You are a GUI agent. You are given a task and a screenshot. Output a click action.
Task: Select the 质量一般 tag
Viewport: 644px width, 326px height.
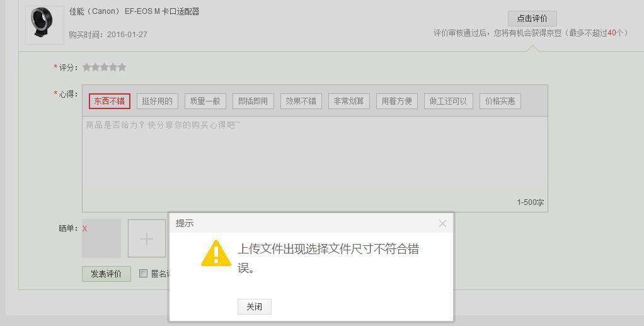(205, 101)
